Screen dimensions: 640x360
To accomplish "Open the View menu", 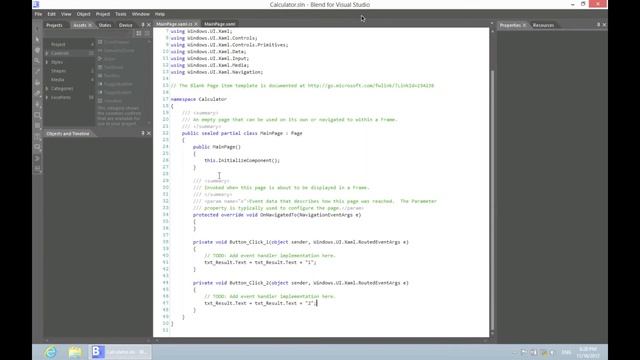I will (x=66, y=14).
